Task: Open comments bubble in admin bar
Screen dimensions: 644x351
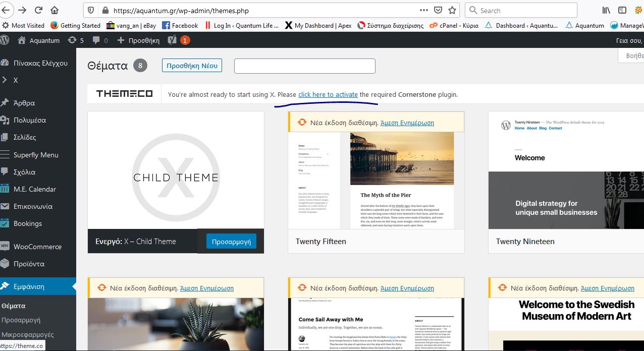Action: [100, 40]
